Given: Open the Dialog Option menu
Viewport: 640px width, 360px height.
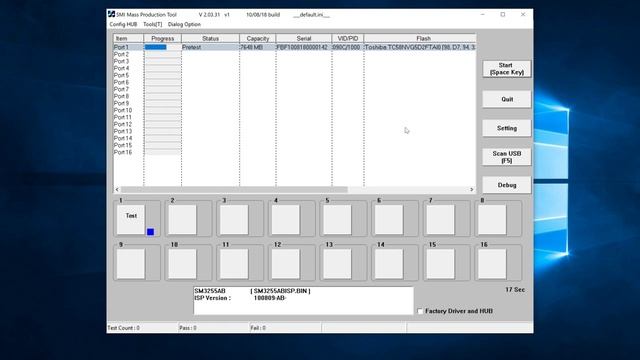Looking at the screenshot, I should pyautogui.click(x=184, y=24).
